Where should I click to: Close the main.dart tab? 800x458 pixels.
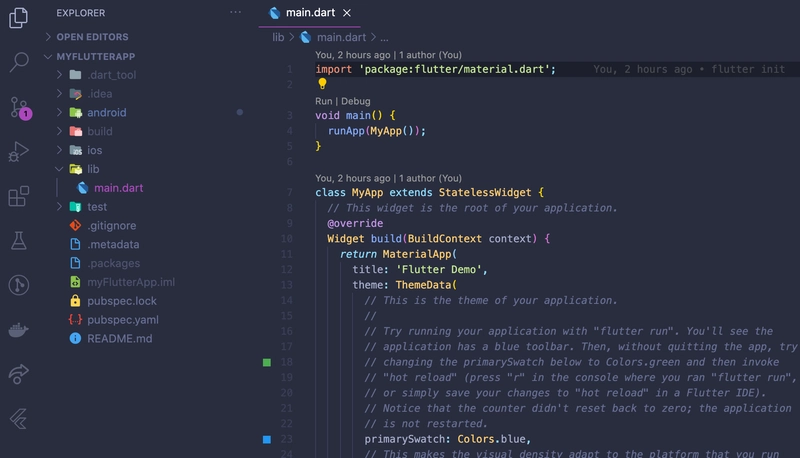pos(347,13)
